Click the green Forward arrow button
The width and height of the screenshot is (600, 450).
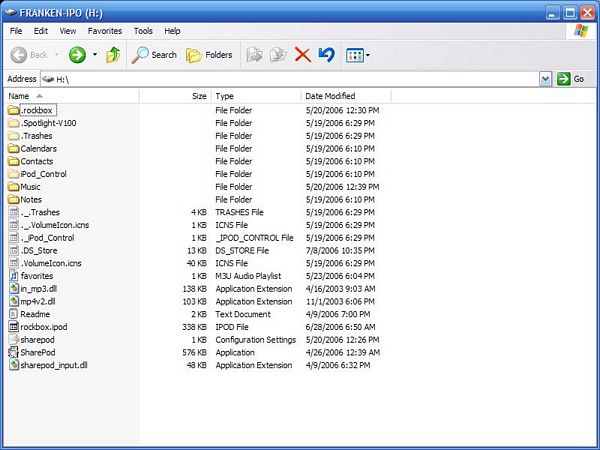pos(77,55)
